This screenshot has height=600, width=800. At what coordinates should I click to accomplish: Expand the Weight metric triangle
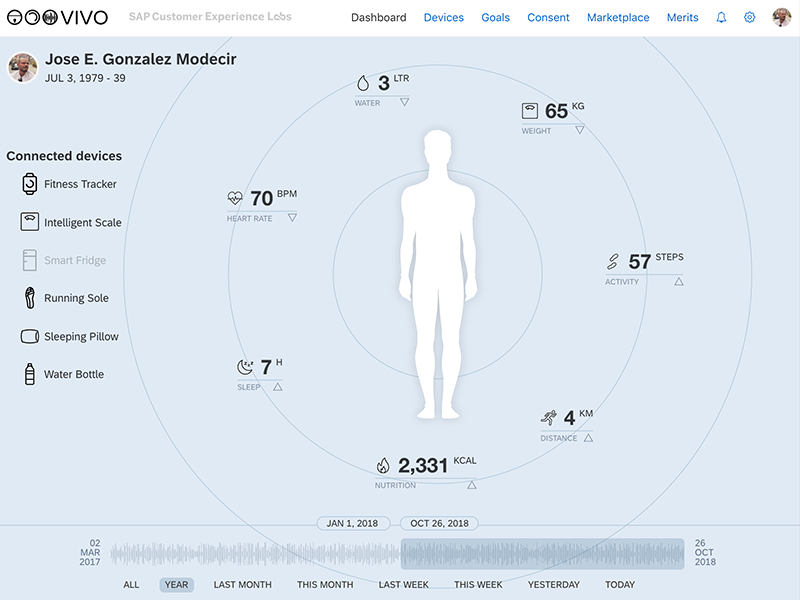pyautogui.click(x=580, y=130)
